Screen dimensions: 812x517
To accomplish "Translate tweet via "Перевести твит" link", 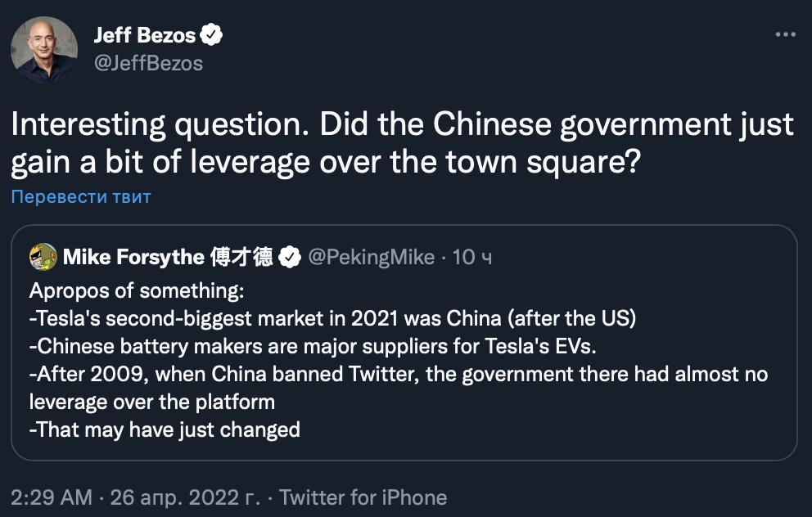I will point(81,197).
